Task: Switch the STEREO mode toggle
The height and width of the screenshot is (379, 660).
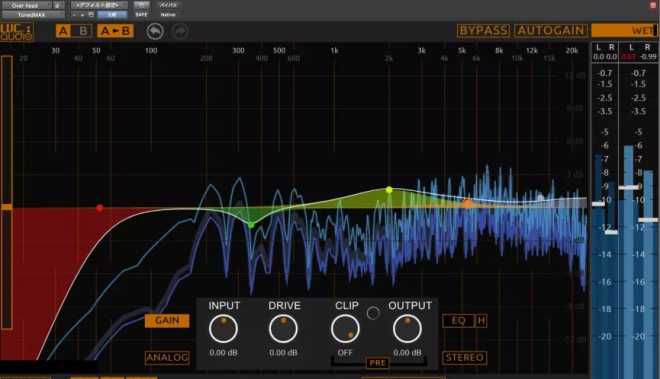Action: click(465, 358)
